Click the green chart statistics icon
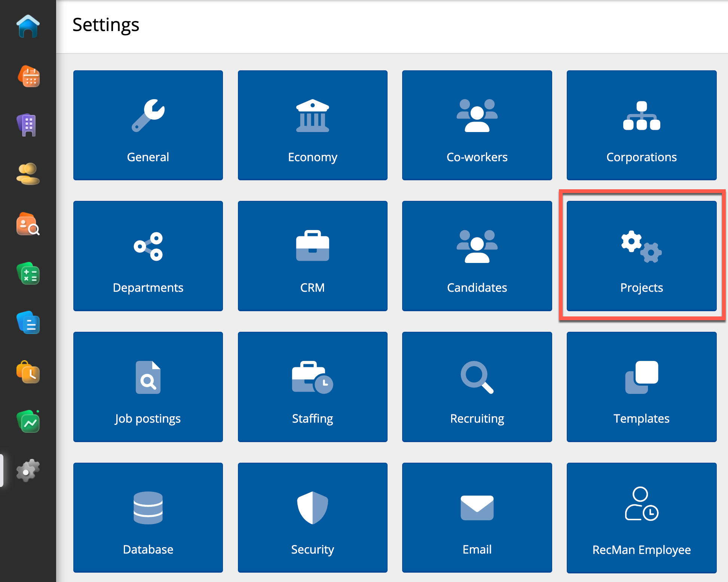This screenshot has width=728, height=582. coord(28,422)
